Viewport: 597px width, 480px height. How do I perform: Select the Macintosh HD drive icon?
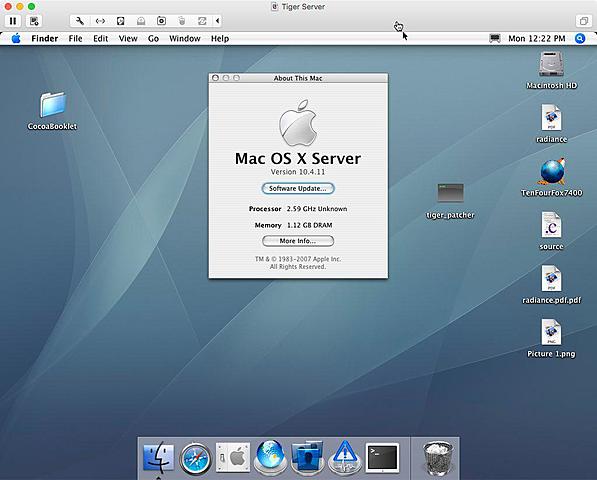[551, 70]
